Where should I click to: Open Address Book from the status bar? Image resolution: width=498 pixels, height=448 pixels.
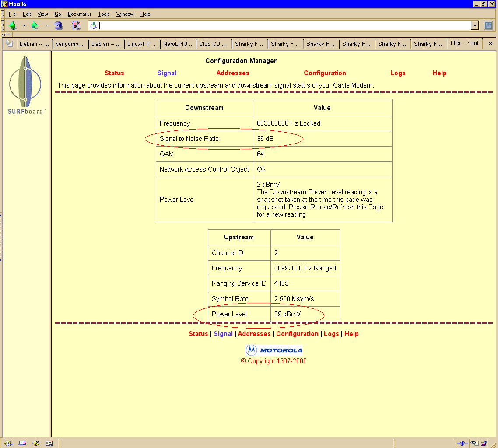49,443
